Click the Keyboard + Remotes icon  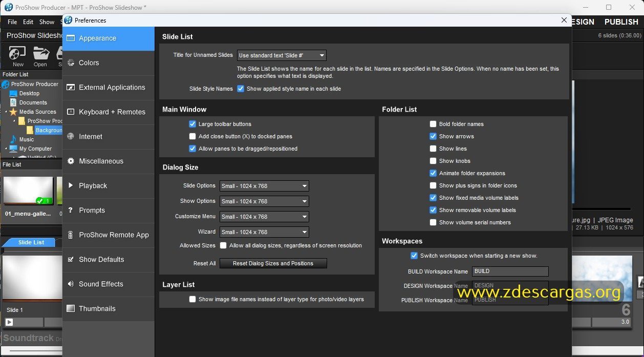pos(71,112)
